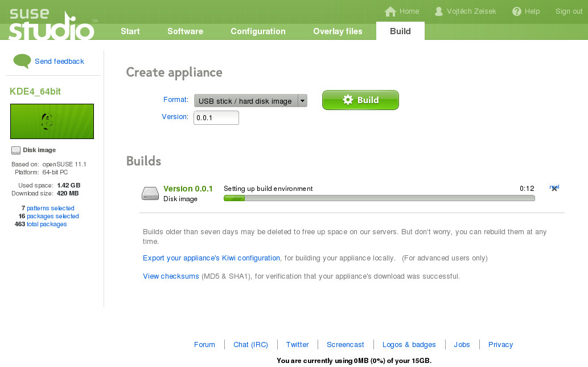Click the Version 0.0.1 build title
This screenshot has height=367, width=588.
coord(188,189)
